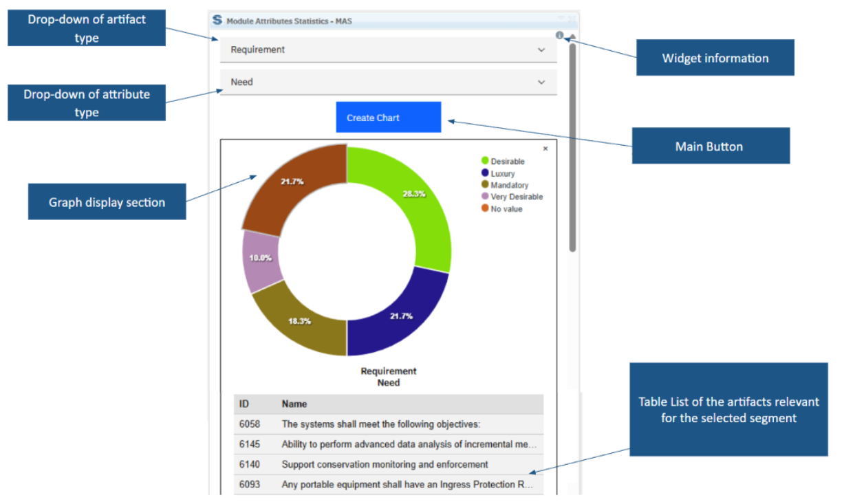844x504 pixels.
Task: Select row 6140 Support conservation monitoring
Action: (x=385, y=464)
